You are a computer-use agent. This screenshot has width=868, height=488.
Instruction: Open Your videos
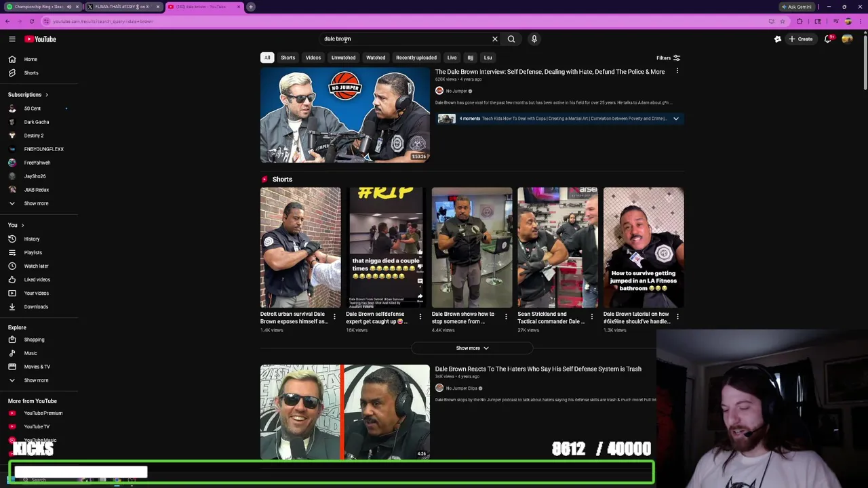click(x=38, y=293)
